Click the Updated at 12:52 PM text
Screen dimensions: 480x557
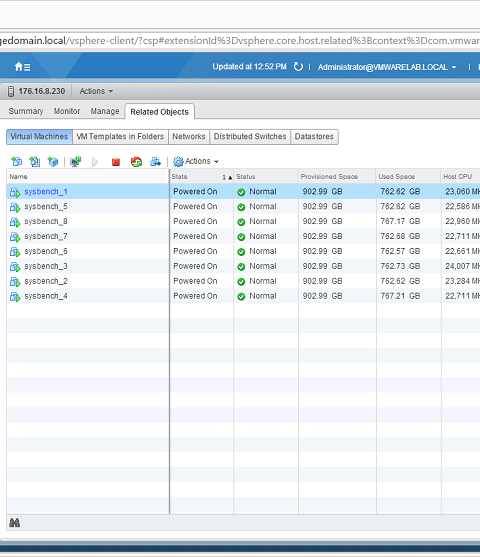click(249, 67)
